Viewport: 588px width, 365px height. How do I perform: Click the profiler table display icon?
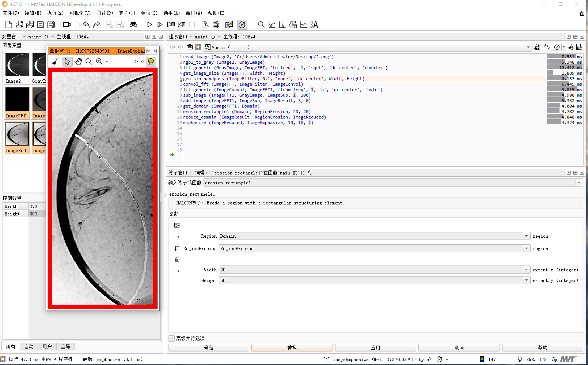click(579, 47)
